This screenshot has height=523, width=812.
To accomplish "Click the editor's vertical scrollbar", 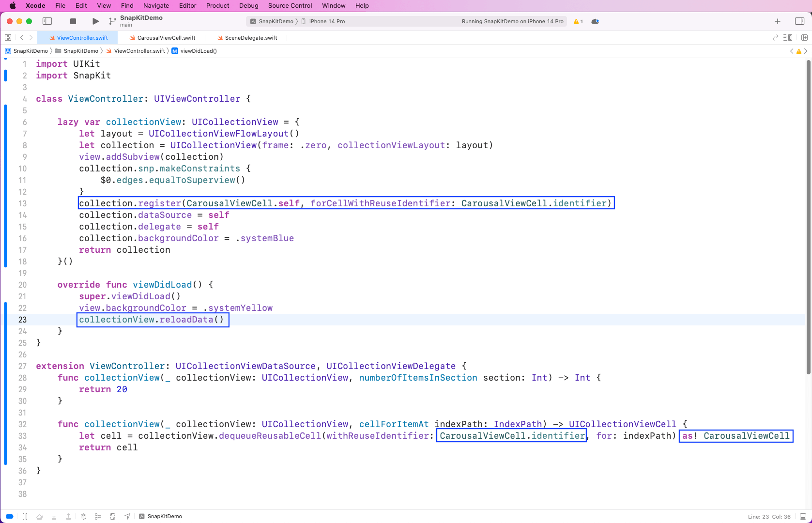I will [x=808, y=217].
